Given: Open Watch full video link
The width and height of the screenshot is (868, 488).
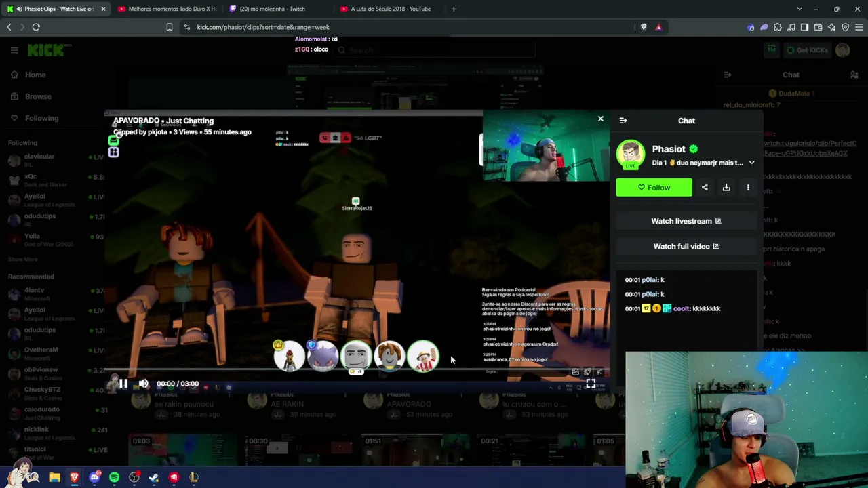Looking at the screenshot, I should coord(686,247).
